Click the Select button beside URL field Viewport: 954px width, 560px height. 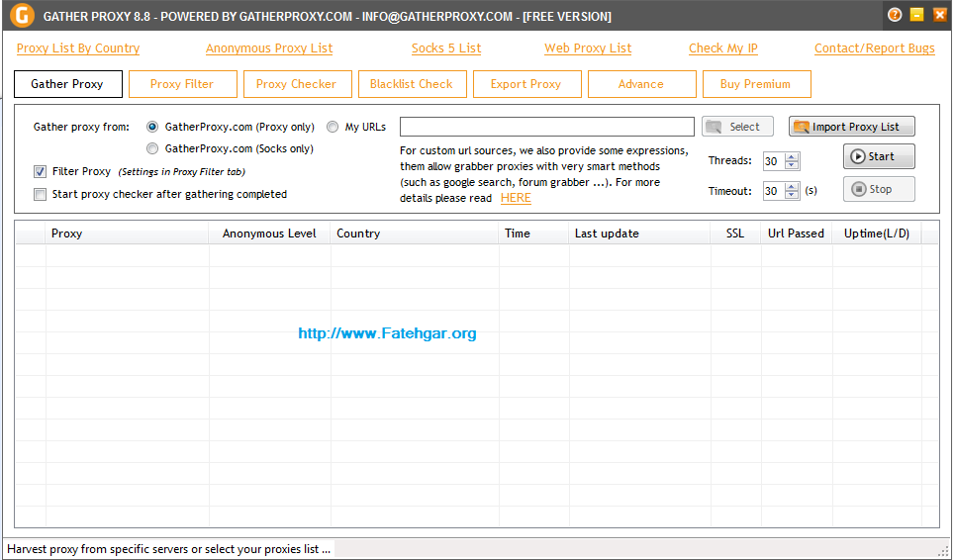(737, 127)
